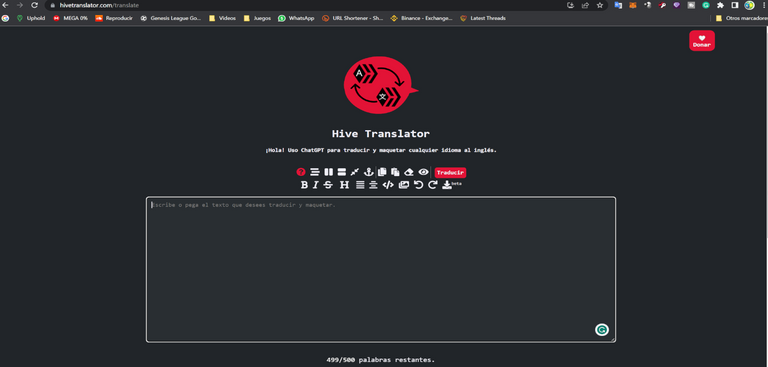Screen dimensions: 768x367
Task: Click the 499/500 palabras restantes text
Action: (x=381, y=360)
